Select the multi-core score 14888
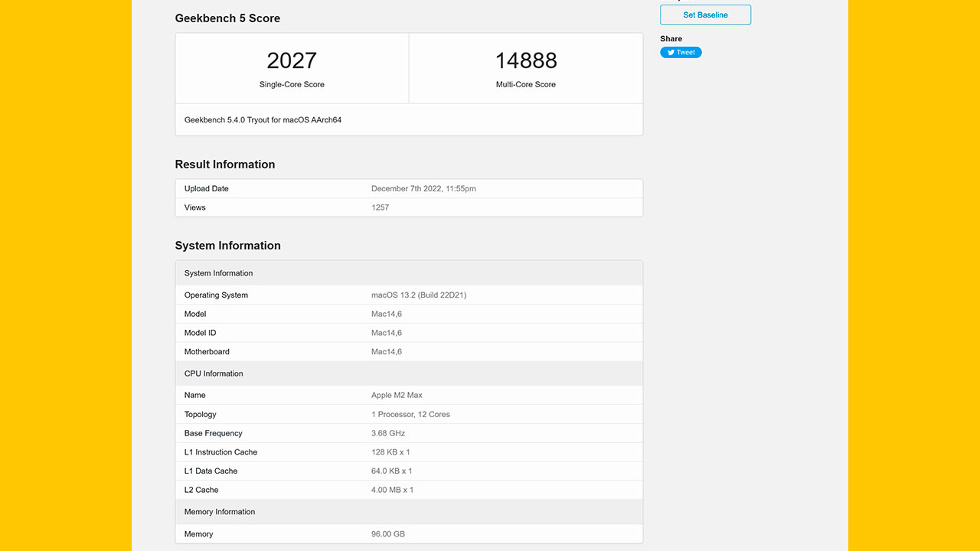The image size is (980, 551). [526, 60]
